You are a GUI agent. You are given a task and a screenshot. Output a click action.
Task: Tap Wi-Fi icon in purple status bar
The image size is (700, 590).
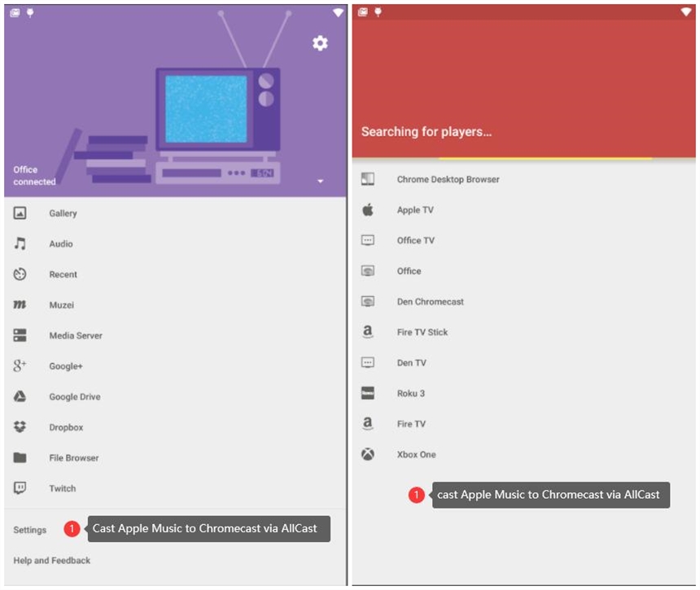tap(339, 12)
